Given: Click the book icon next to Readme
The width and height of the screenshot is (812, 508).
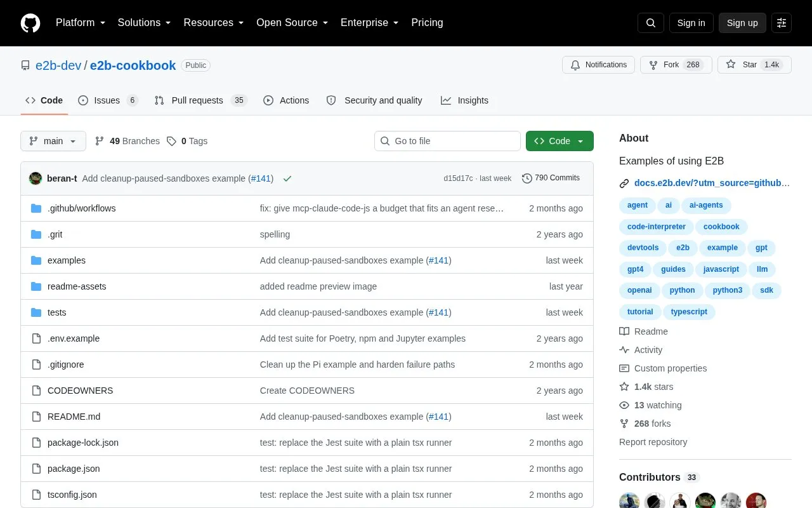Looking at the screenshot, I should [624, 331].
